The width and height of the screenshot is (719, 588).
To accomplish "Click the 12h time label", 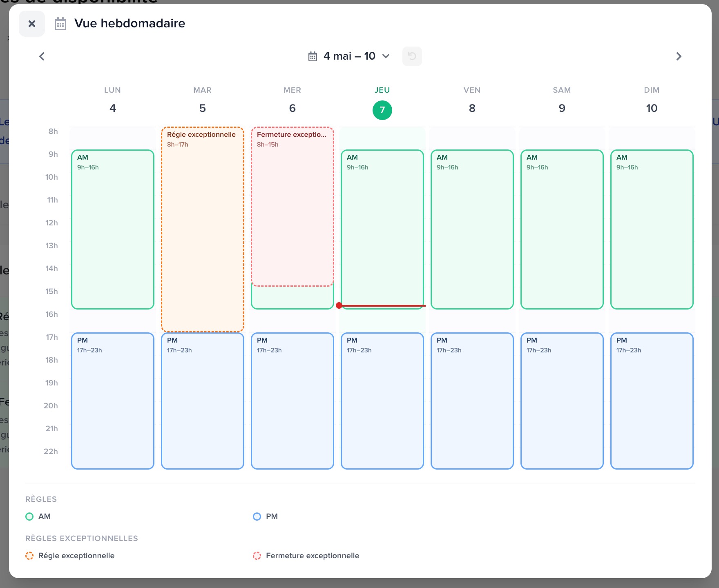I will click(51, 223).
